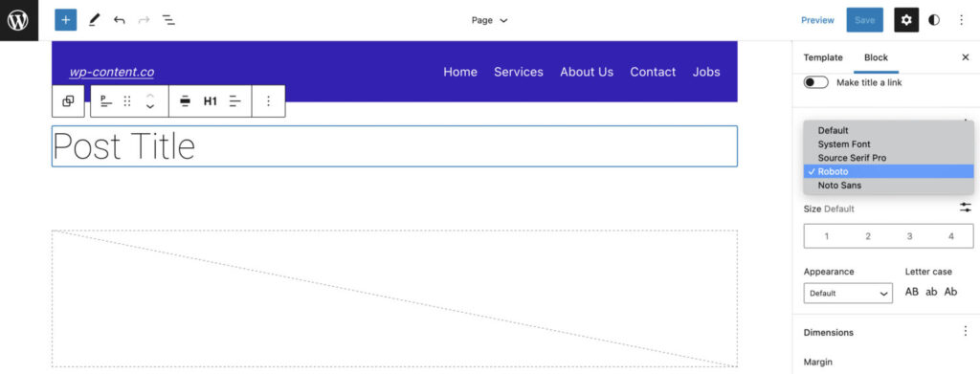Click the Post Title block type icon
The height and width of the screenshot is (374, 980).
pyautogui.click(x=106, y=101)
